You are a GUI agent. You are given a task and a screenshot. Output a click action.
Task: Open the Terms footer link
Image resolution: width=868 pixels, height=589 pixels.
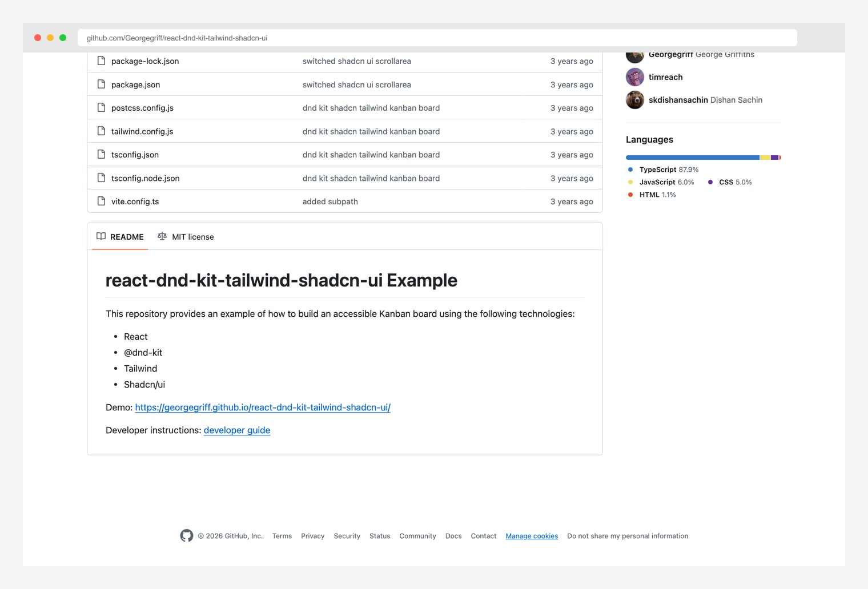(x=282, y=536)
